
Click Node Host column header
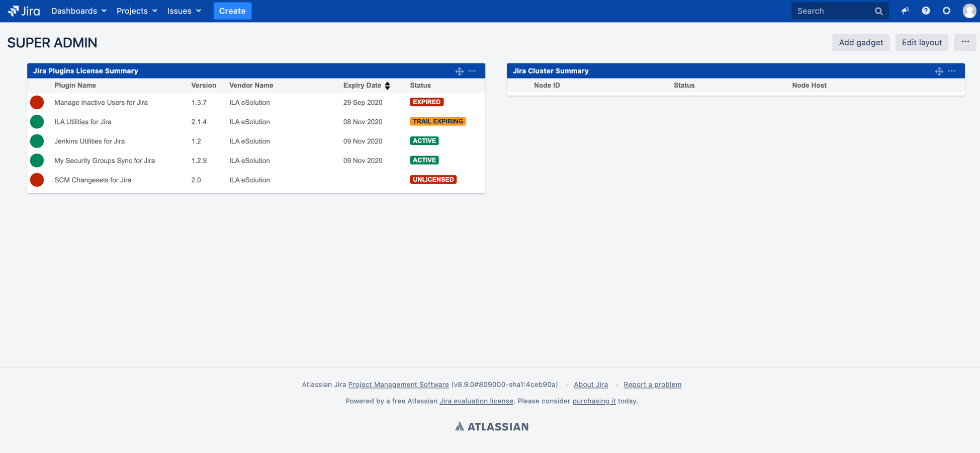(x=809, y=86)
